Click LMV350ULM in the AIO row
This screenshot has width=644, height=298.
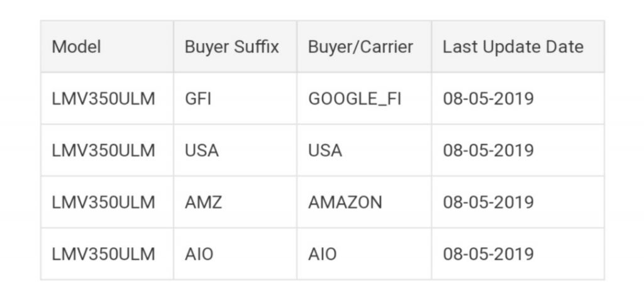(103, 254)
